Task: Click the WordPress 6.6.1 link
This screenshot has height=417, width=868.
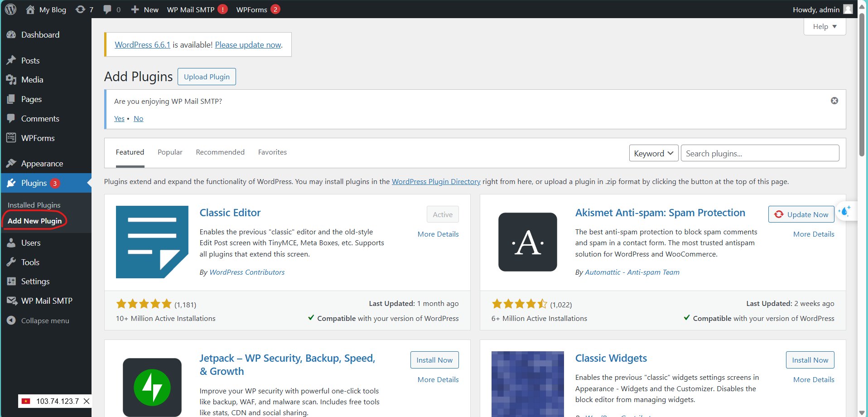Action: (142, 45)
